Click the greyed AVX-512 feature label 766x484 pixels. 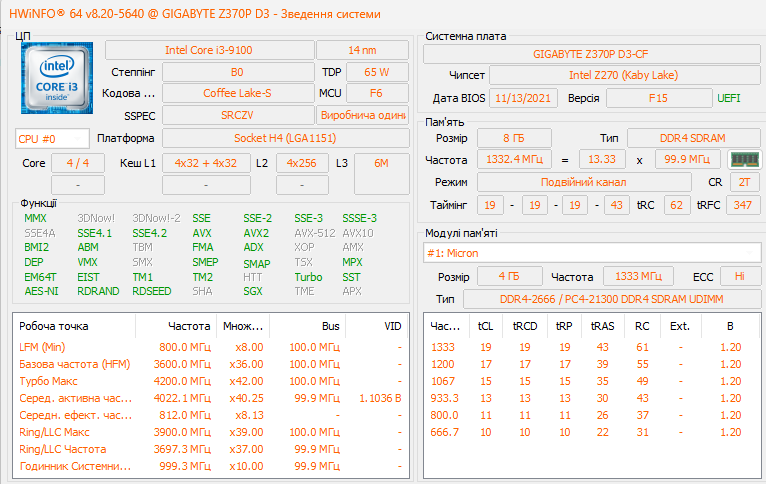[315, 233]
